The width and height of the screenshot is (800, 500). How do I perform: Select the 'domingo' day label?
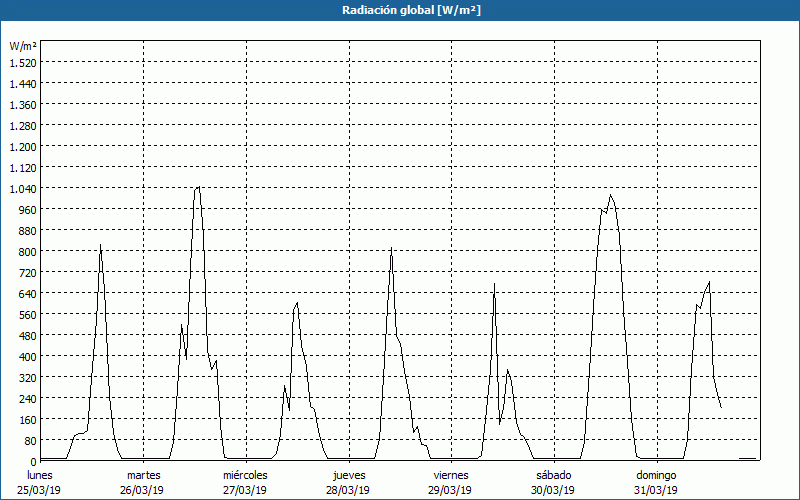click(656, 475)
